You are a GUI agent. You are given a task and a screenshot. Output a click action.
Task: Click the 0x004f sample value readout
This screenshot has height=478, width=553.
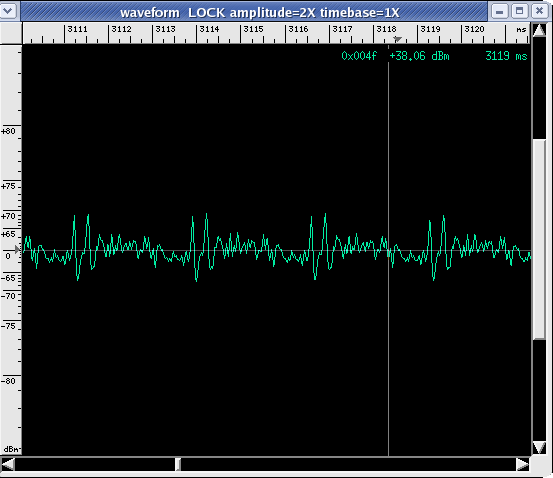[x=359, y=56]
